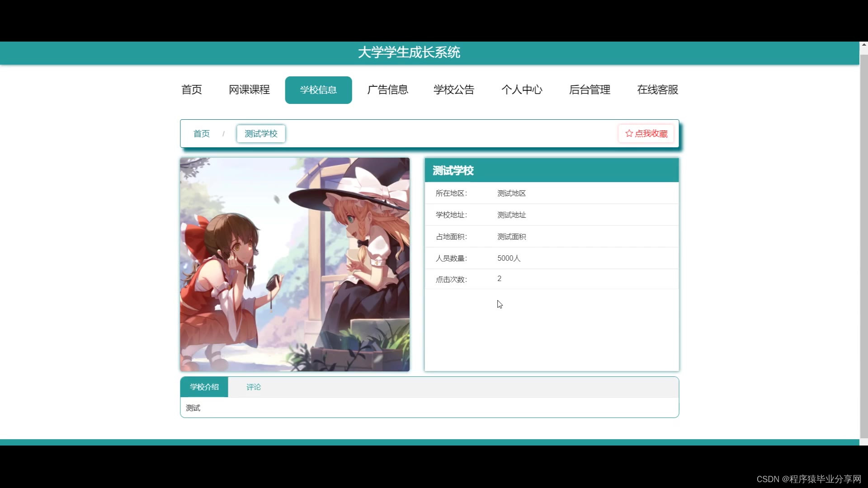Switch to the 评论 tab
Screen dimensions: 868x488
tap(253, 387)
